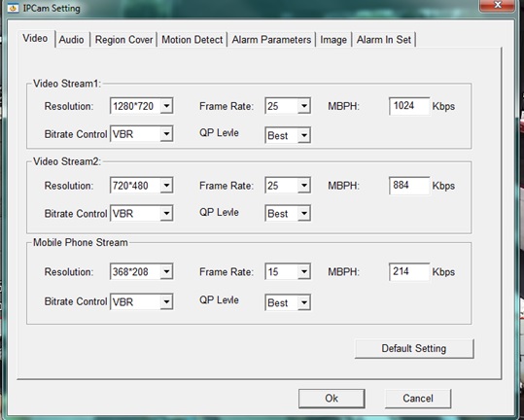Select the Alarm Parameters tab
The height and width of the screenshot is (420, 524).
pyautogui.click(x=271, y=40)
